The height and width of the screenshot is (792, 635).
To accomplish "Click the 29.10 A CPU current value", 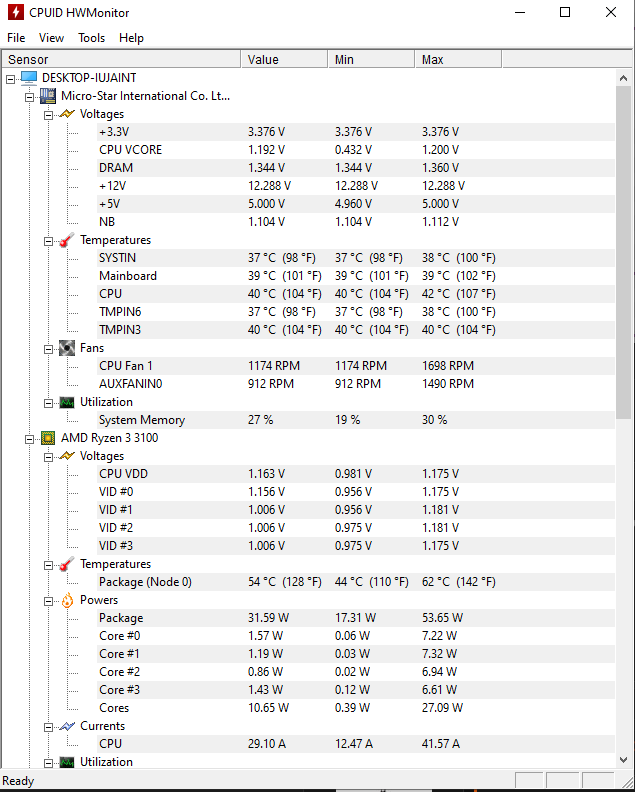I will (x=267, y=744).
